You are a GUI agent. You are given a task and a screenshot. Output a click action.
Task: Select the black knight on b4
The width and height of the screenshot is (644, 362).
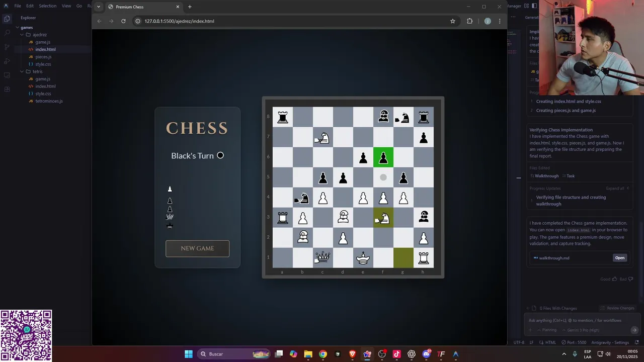pyautogui.click(x=302, y=198)
